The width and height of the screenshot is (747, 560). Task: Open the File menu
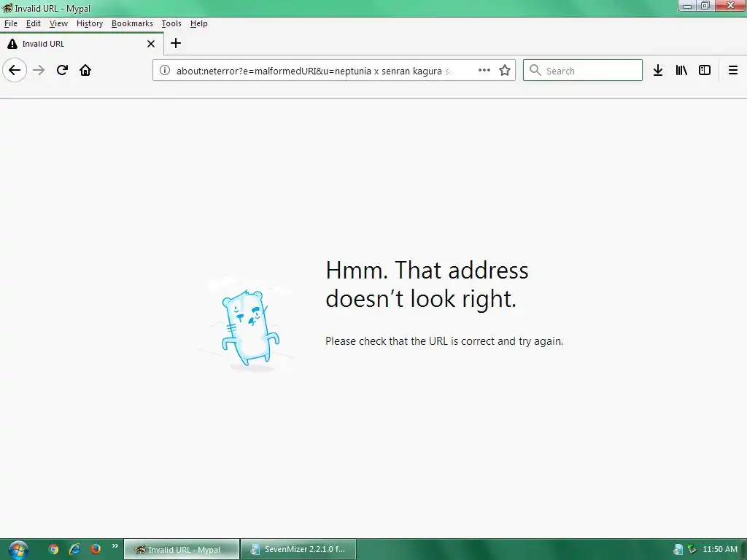click(11, 23)
